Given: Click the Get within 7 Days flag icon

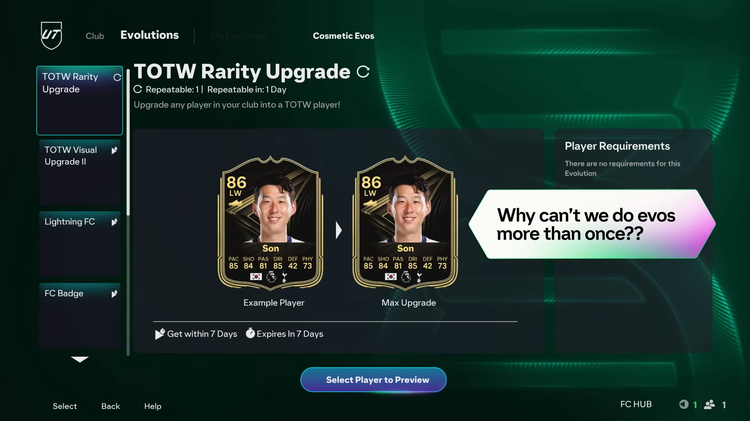Looking at the screenshot, I should 160,334.
